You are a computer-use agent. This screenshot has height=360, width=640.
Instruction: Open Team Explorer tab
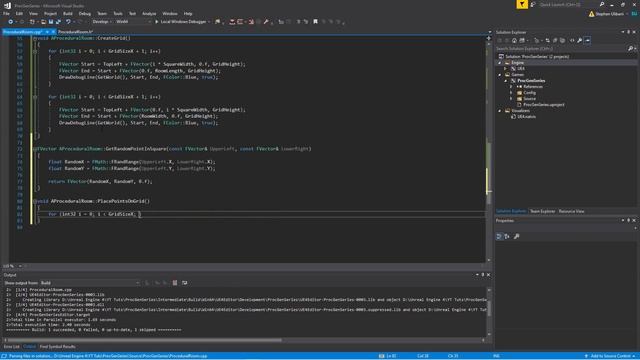pyautogui.click(x=542, y=211)
